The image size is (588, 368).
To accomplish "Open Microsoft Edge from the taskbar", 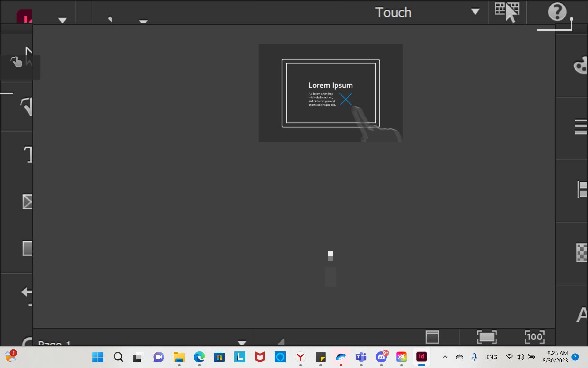I will pos(199,357).
